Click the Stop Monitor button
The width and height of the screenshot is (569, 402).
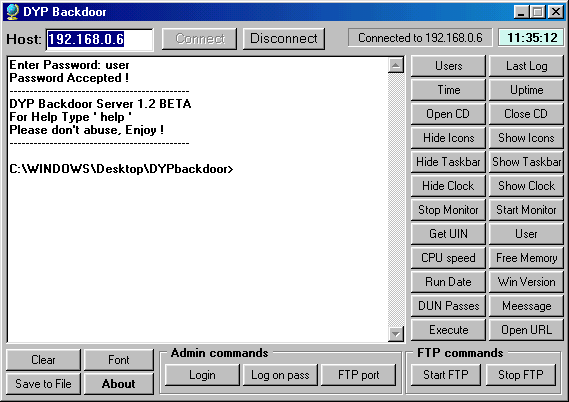pyautogui.click(x=448, y=210)
